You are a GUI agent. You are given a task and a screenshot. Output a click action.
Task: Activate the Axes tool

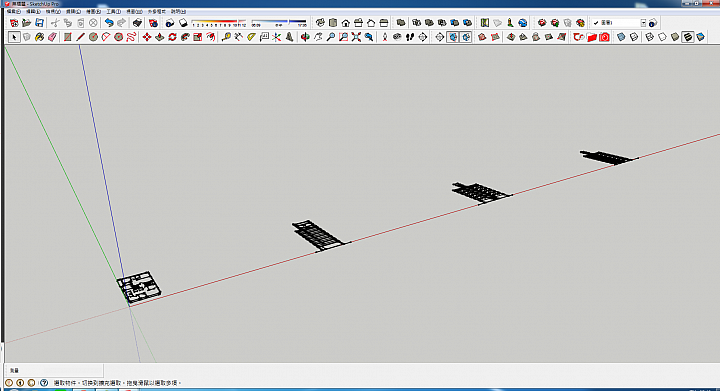pyautogui.click(x=276, y=37)
